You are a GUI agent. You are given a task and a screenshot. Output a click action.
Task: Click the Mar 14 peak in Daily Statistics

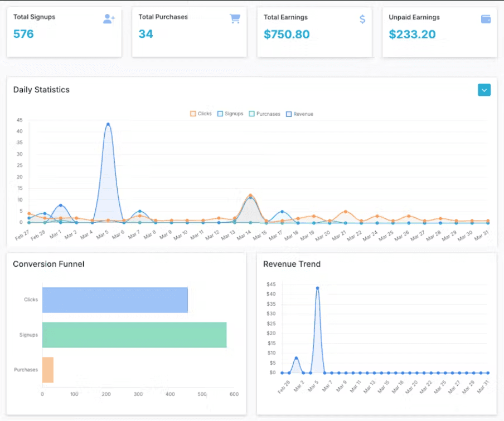click(x=250, y=195)
